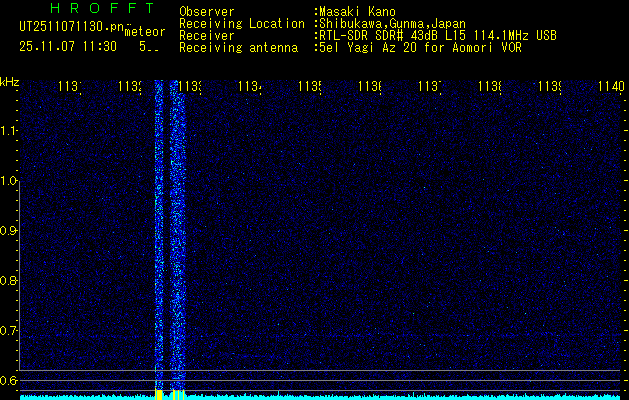Click the RTL-SDR SDR# 43dB receiver details
Screen dimensions: 629x400
pyautogui.click(x=437, y=36)
